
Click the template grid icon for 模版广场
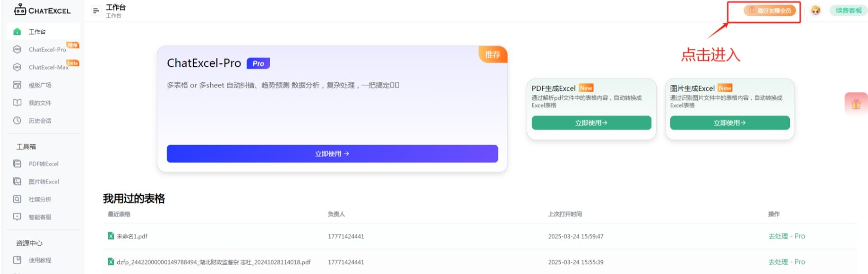point(17,85)
